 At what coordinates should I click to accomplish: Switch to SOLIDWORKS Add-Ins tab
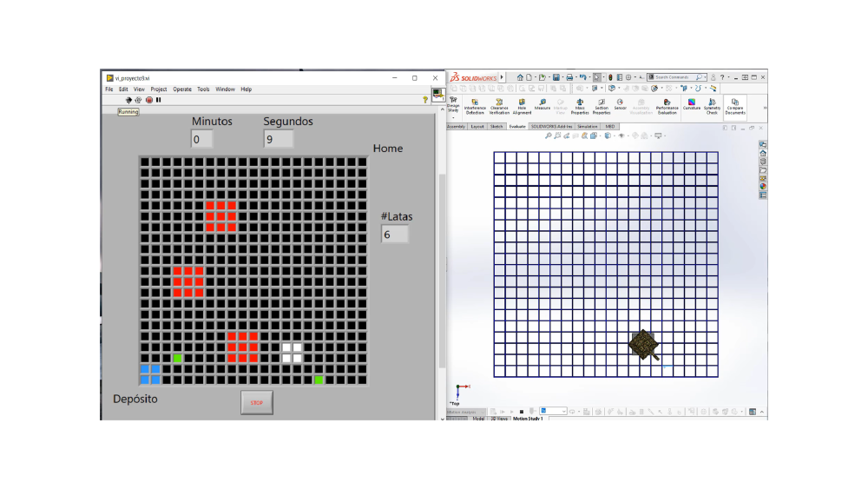(551, 127)
